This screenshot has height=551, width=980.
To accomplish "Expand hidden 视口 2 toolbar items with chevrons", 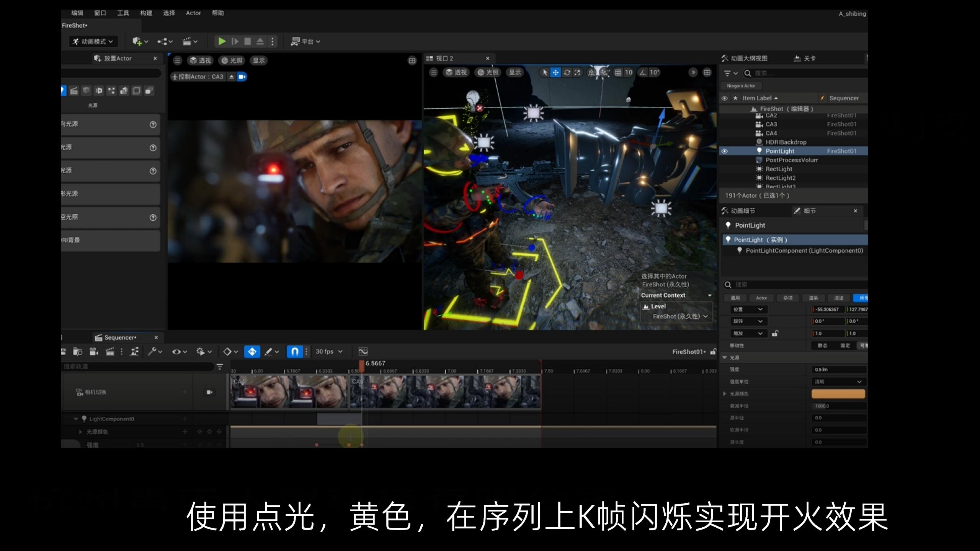I will [693, 72].
